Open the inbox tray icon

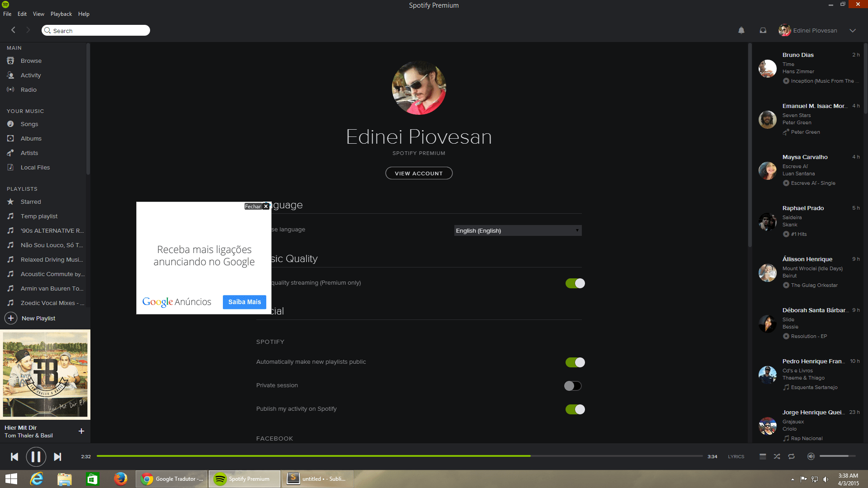pos(763,30)
